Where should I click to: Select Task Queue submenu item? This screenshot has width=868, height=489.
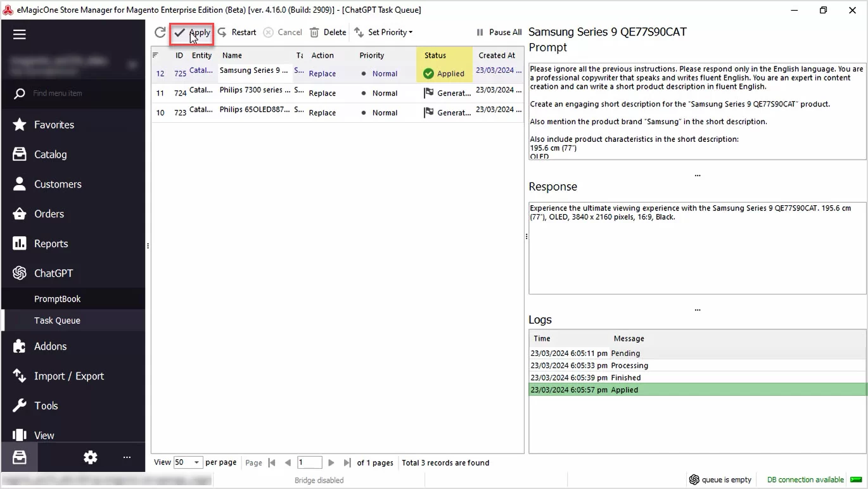click(x=73, y=321)
